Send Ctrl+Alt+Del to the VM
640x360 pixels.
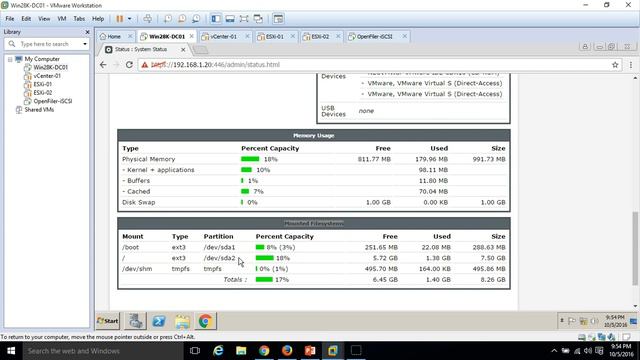(x=147, y=19)
